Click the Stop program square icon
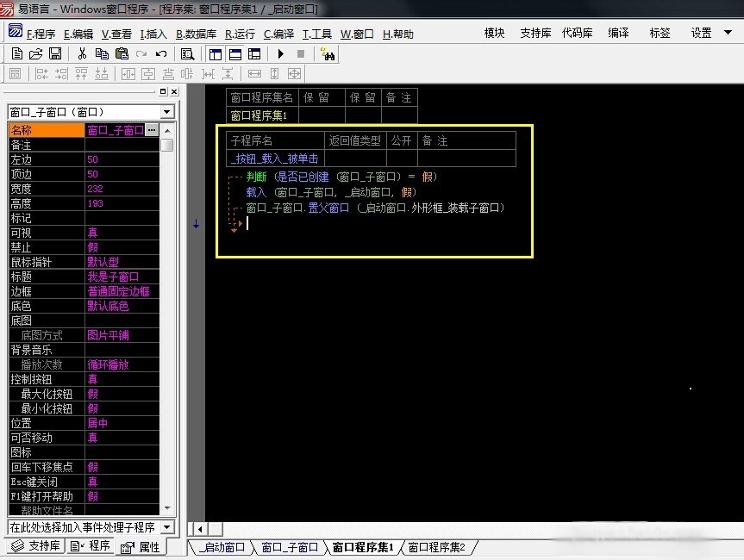The width and height of the screenshot is (744, 560). pyautogui.click(x=301, y=54)
